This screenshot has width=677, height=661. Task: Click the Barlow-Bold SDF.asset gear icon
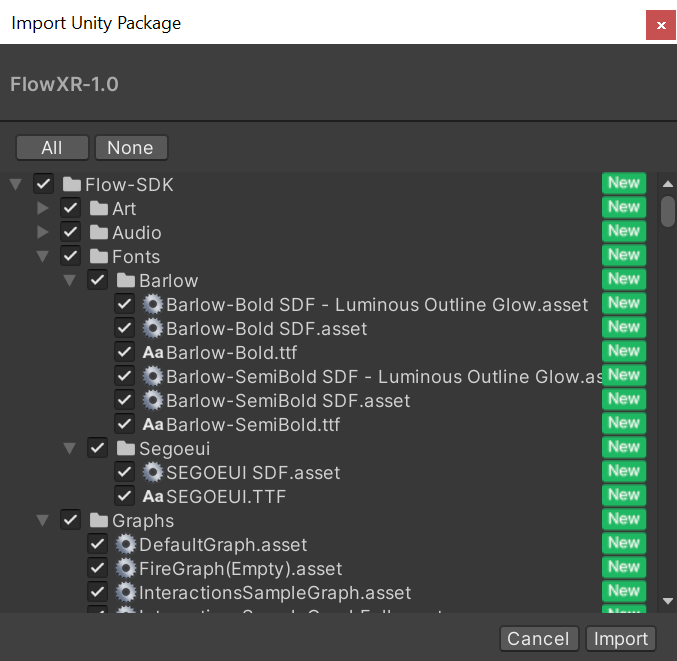point(153,329)
